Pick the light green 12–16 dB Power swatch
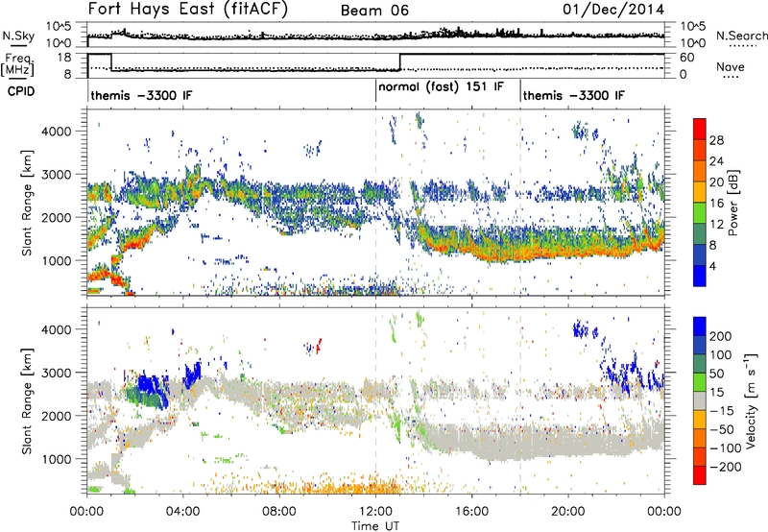 (700, 213)
